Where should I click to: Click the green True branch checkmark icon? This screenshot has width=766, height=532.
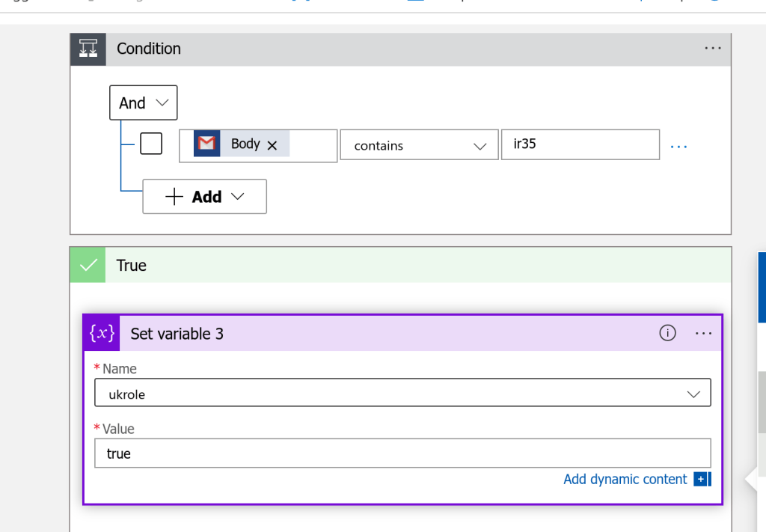pyautogui.click(x=88, y=265)
